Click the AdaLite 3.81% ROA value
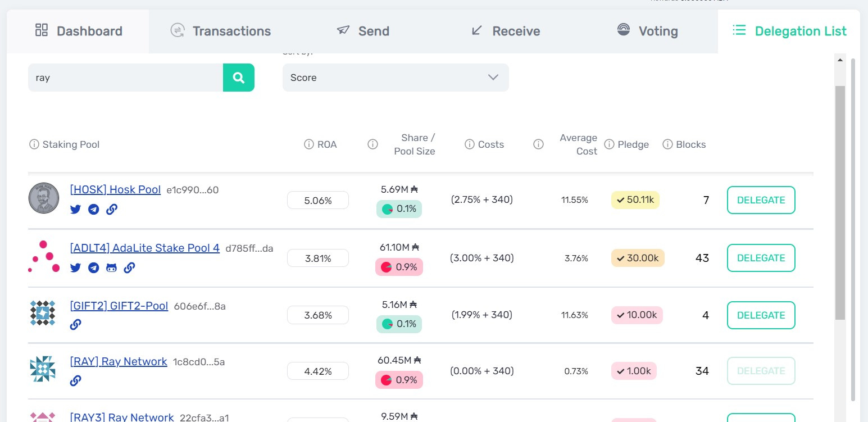The width and height of the screenshot is (868, 422). coord(318,258)
